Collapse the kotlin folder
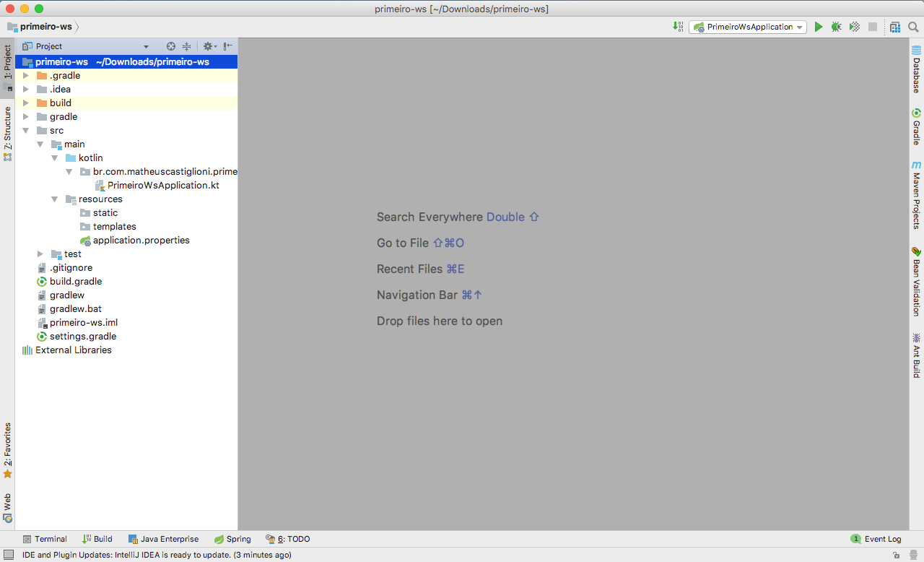Viewport: 924px width, 562px height. 55,158
